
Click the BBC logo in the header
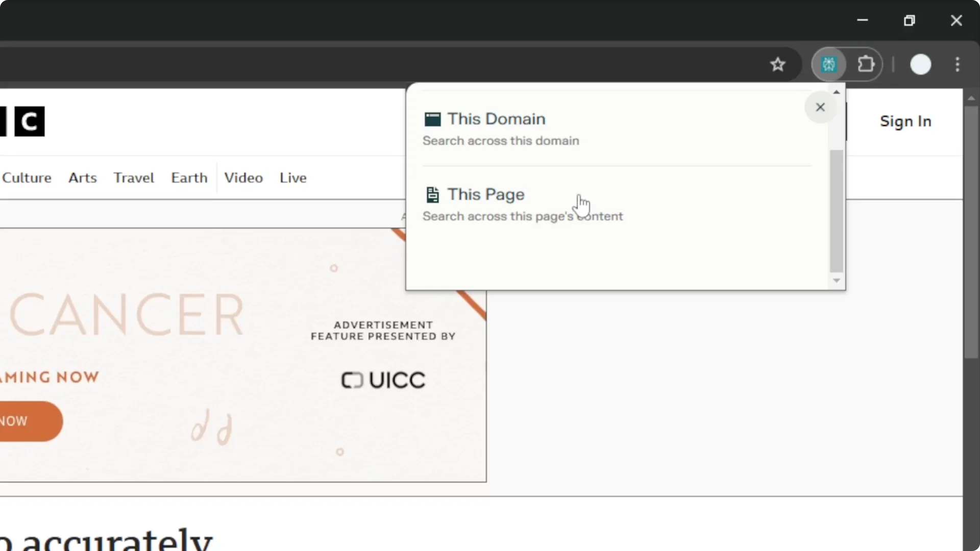pyautogui.click(x=30, y=121)
